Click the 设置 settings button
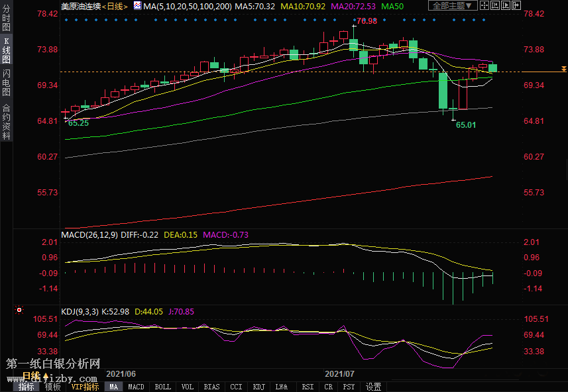Image resolution: width=568 pixels, height=392 pixels. click(x=373, y=387)
